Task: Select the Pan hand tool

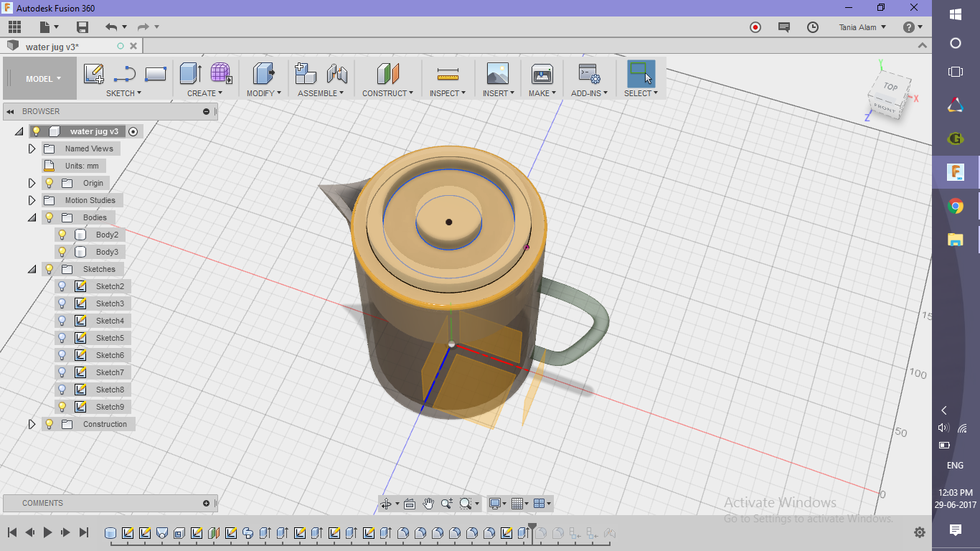Action: [428, 504]
